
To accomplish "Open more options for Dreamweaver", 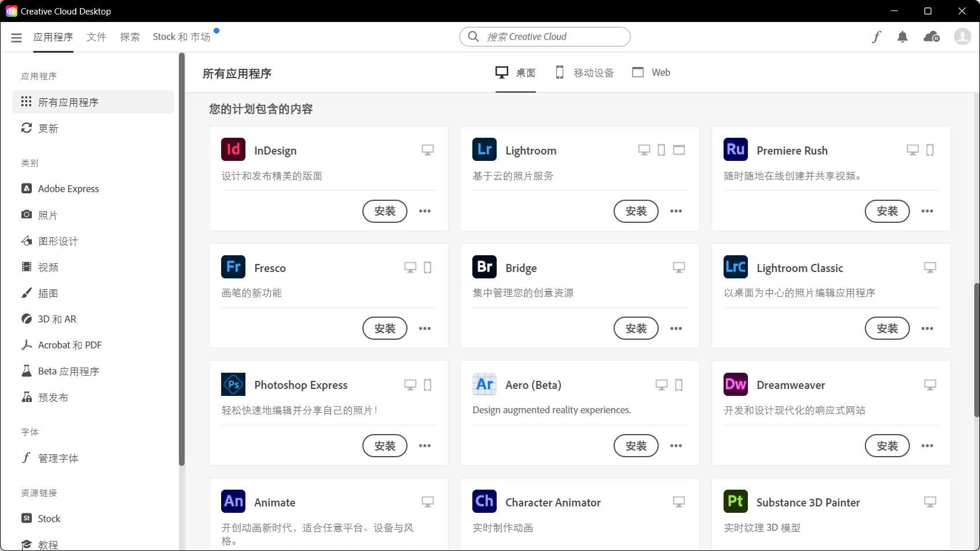I will [927, 446].
